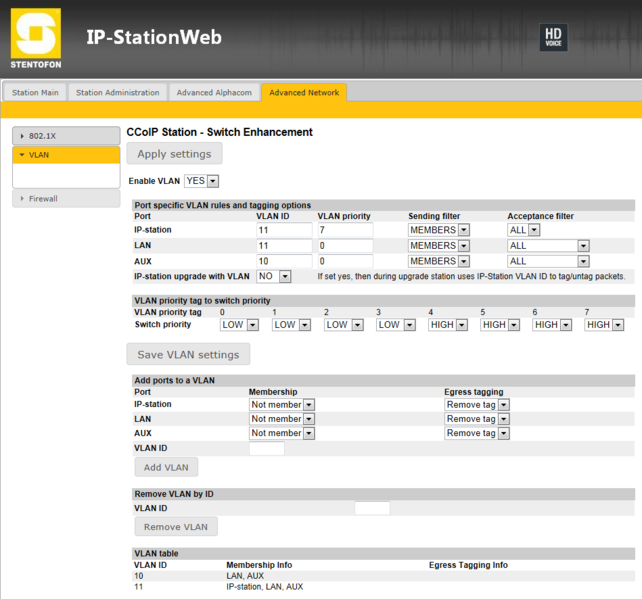Open IP-station Membership dropdown

point(282,405)
